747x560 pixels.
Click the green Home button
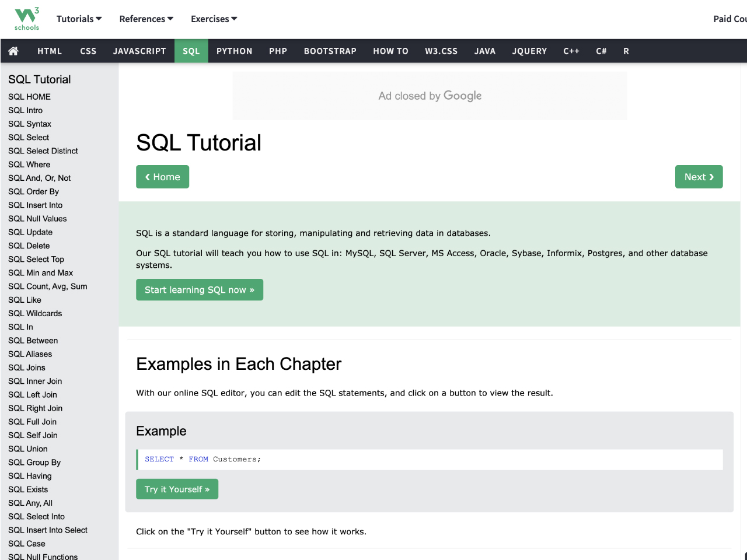pyautogui.click(x=163, y=177)
